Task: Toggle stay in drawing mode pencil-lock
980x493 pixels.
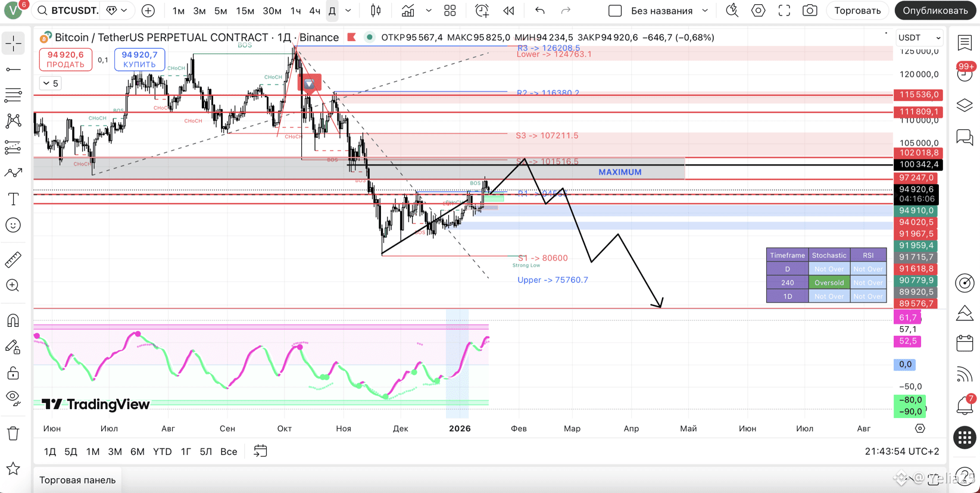Action: (x=13, y=347)
